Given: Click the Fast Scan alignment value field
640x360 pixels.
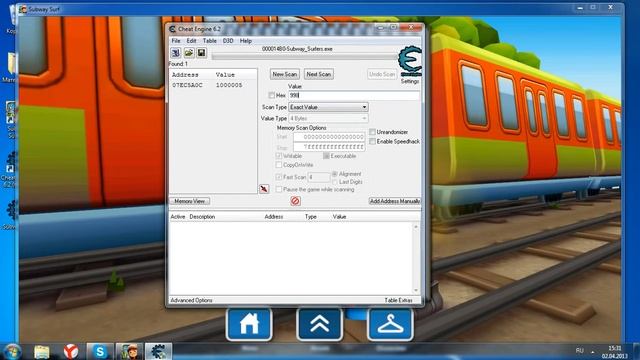Looking at the screenshot, I should [318, 177].
